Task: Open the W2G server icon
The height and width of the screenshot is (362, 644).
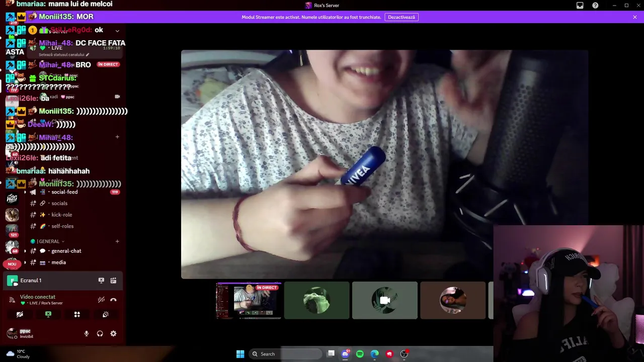Action: (x=12, y=198)
